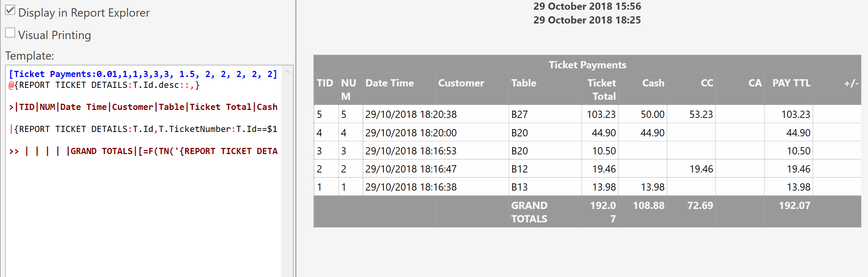Click the +/- column header
The width and height of the screenshot is (868, 277).
(851, 84)
